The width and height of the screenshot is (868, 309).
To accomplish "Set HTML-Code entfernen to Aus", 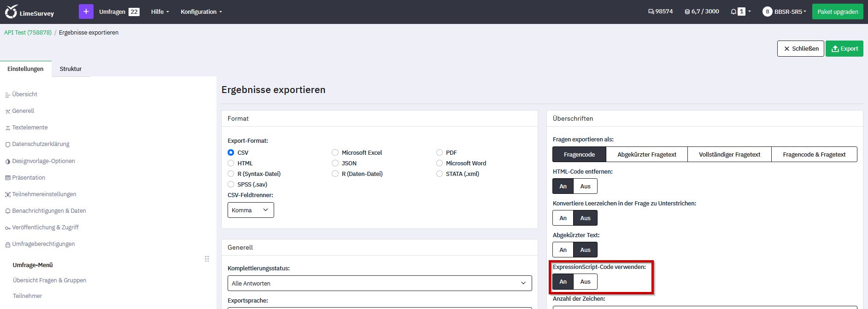I will pos(585,187).
